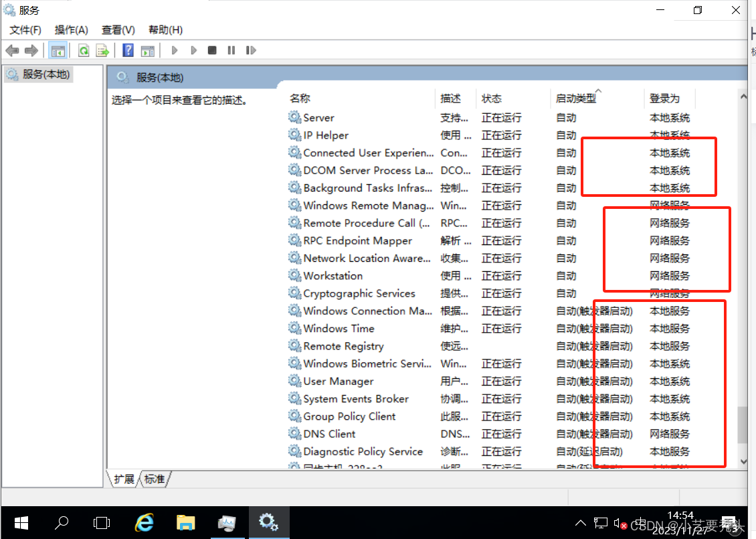Click the Export List toolbar icon
The image size is (756, 539).
coord(102,50)
